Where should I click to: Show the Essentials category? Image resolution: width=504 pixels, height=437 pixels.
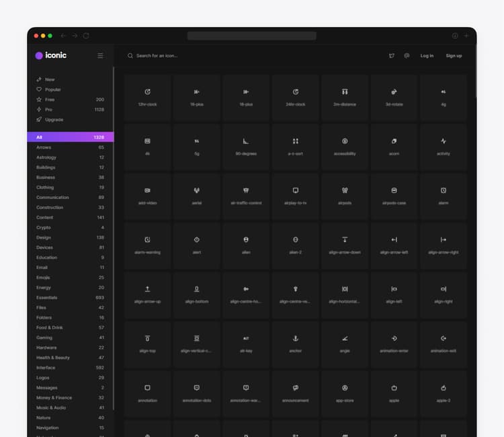pyautogui.click(x=70, y=297)
